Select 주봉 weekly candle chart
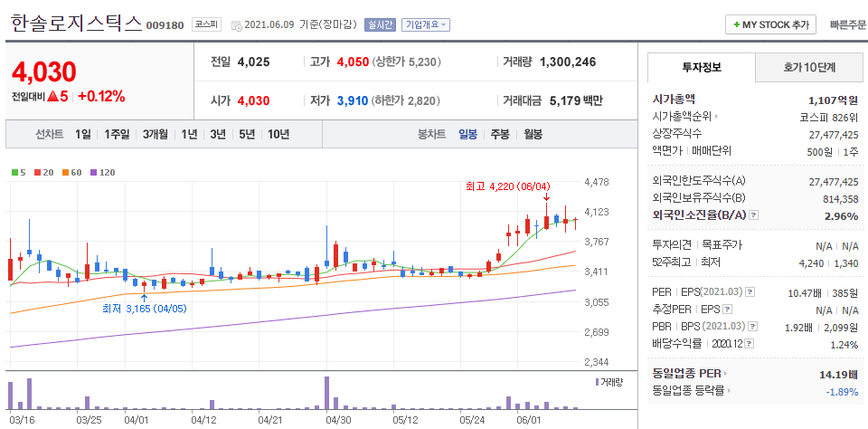 point(499,134)
